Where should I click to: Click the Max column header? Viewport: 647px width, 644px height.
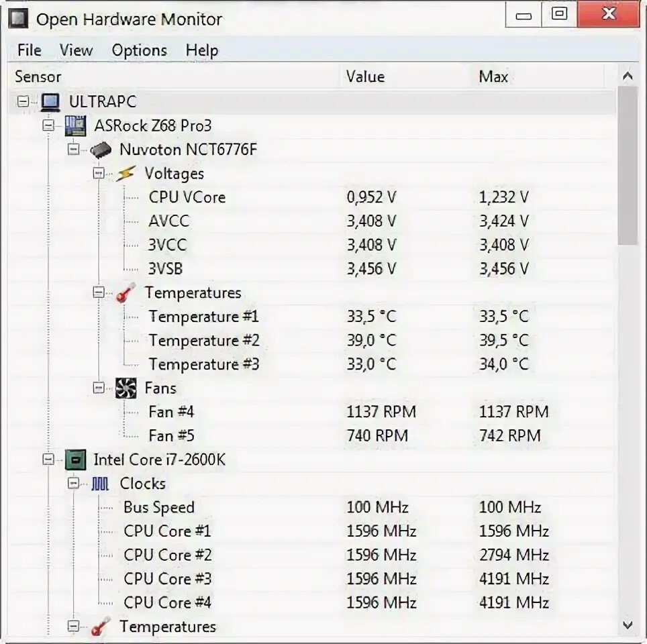pos(538,76)
